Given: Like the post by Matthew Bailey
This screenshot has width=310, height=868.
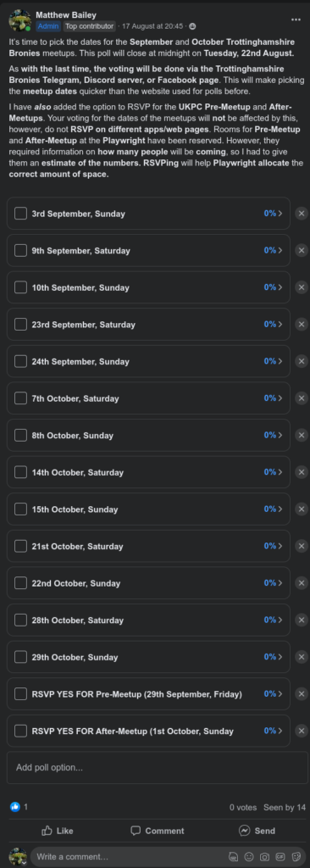Looking at the screenshot, I should coord(57,831).
